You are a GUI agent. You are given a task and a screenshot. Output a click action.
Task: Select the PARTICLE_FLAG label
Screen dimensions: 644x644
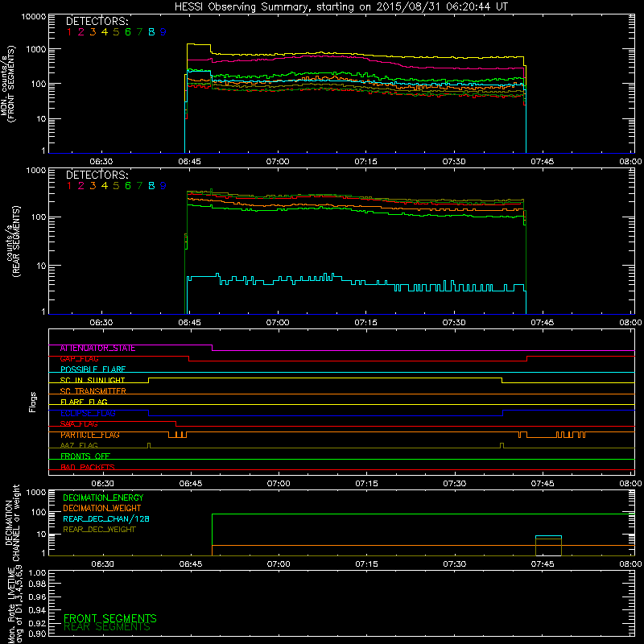(x=90, y=435)
